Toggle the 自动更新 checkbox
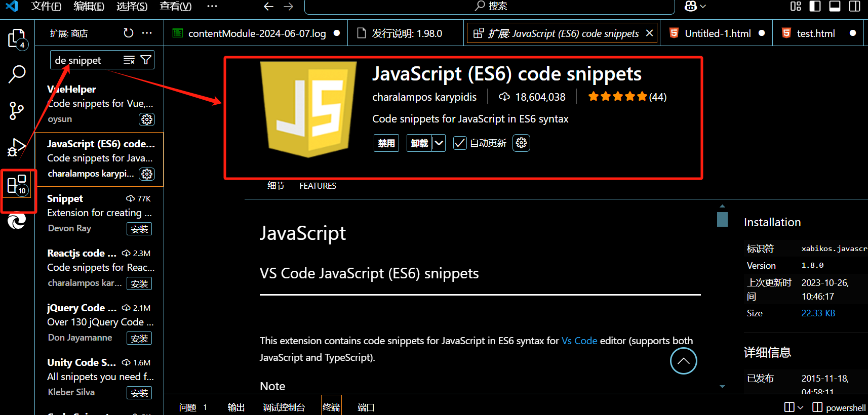The width and height of the screenshot is (868, 415). click(x=460, y=143)
